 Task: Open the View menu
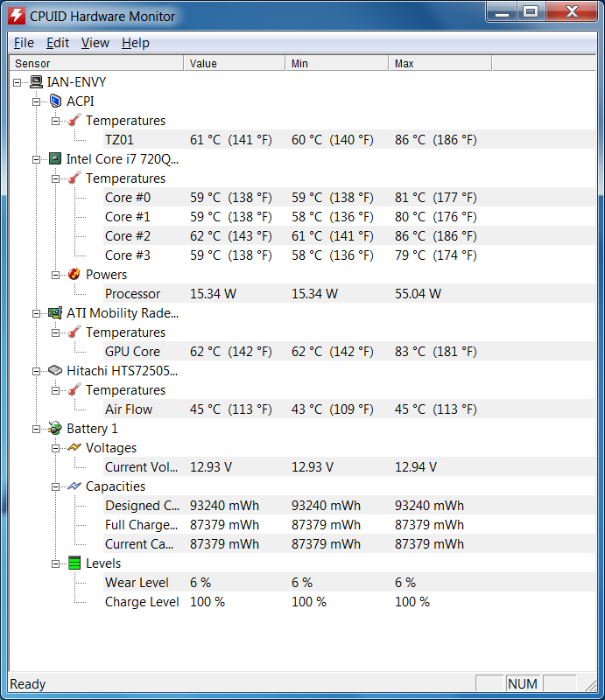pyautogui.click(x=95, y=43)
